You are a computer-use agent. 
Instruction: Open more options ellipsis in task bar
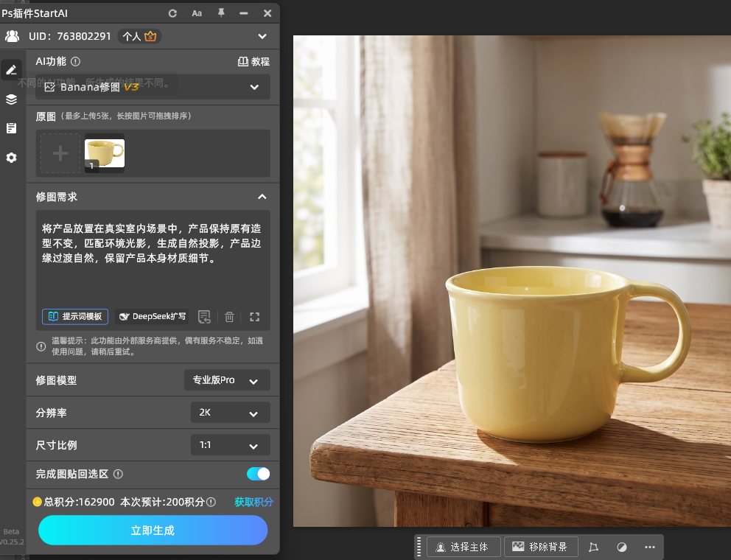click(x=650, y=547)
